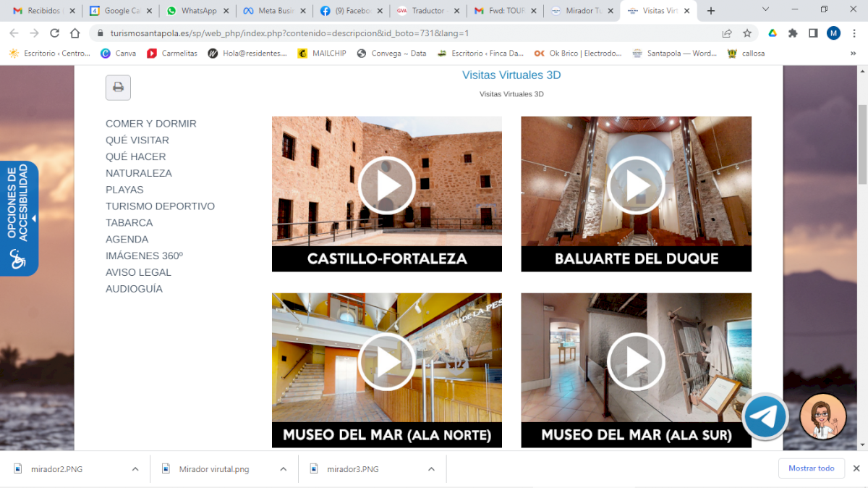Click the printer icon button
868x488 pixels.
pyautogui.click(x=118, y=88)
